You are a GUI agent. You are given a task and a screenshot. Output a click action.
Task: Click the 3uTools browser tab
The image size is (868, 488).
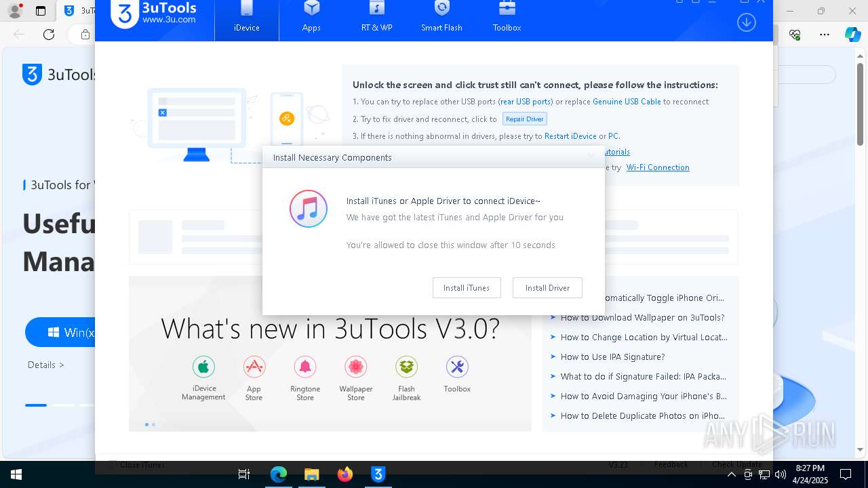[79, 11]
